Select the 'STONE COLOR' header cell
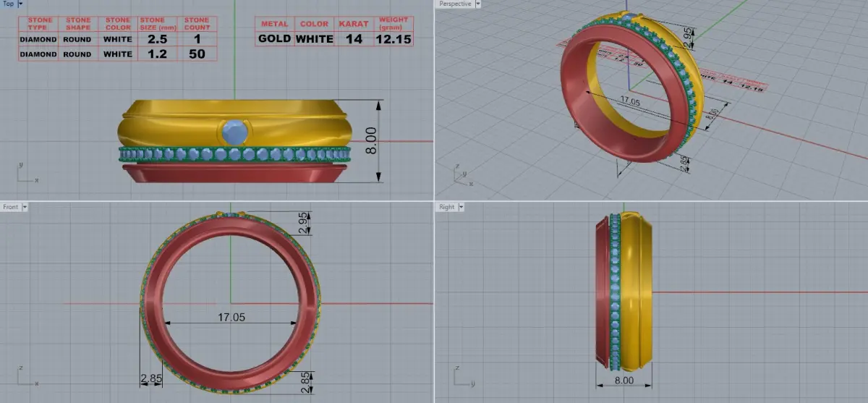 [118, 23]
